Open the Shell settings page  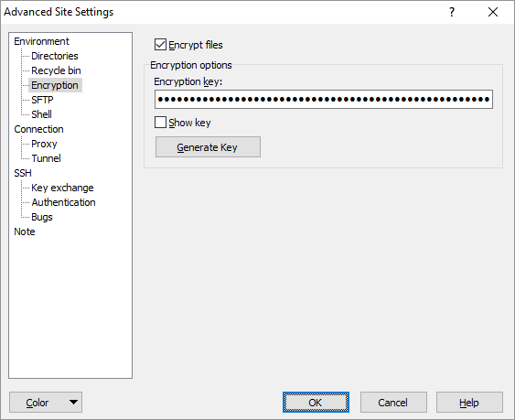[41, 114]
